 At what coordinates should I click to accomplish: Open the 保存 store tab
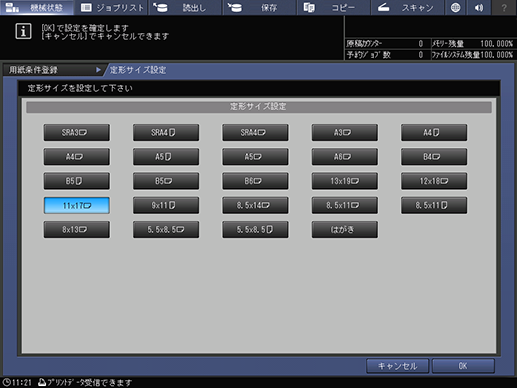[259, 7]
